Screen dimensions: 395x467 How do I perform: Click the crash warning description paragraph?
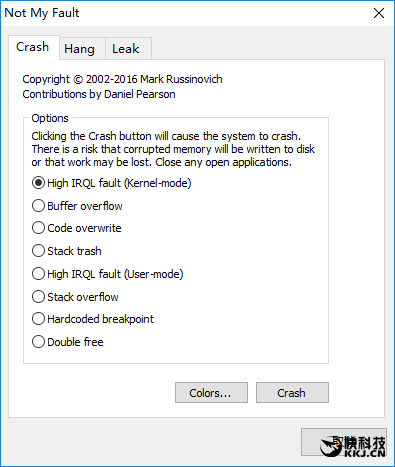[x=173, y=149]
